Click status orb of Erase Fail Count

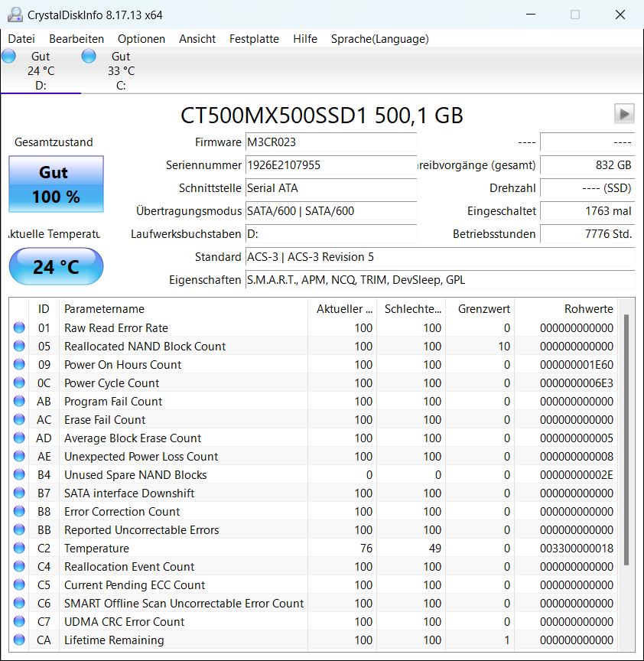click(19, 419)
